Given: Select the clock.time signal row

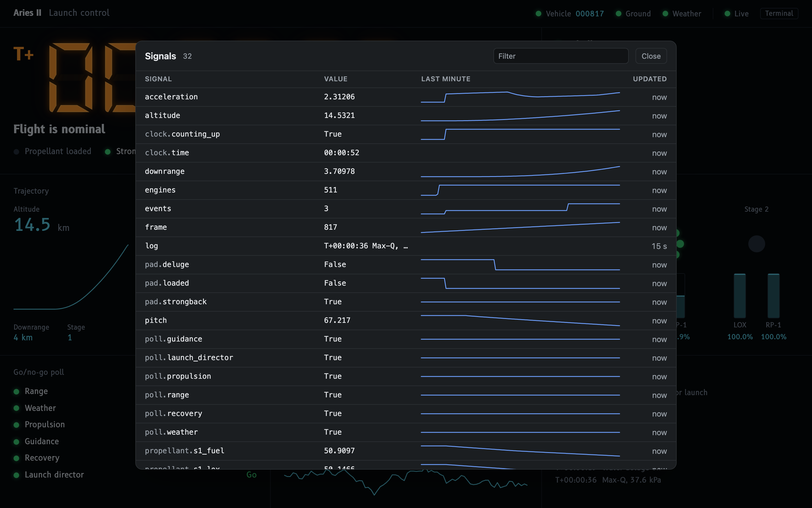Looking at the screenshot, I should [406, 153].
